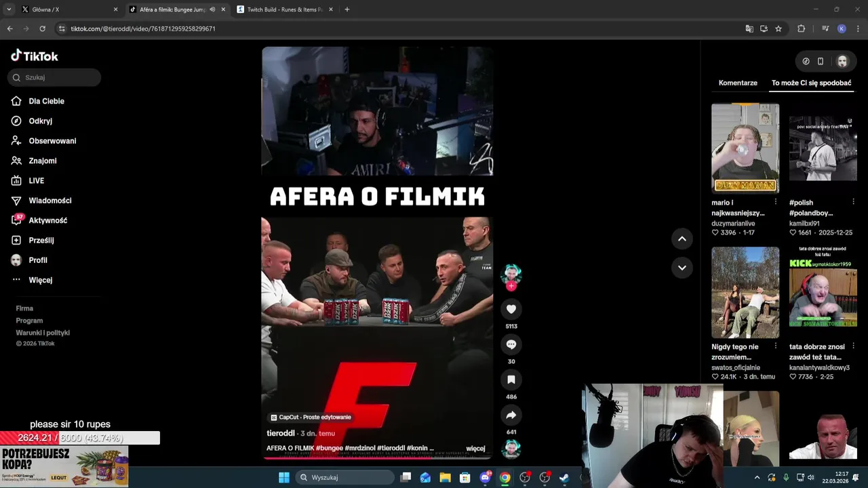Expand the caption with 'więcej'

(x=475, y=449)
